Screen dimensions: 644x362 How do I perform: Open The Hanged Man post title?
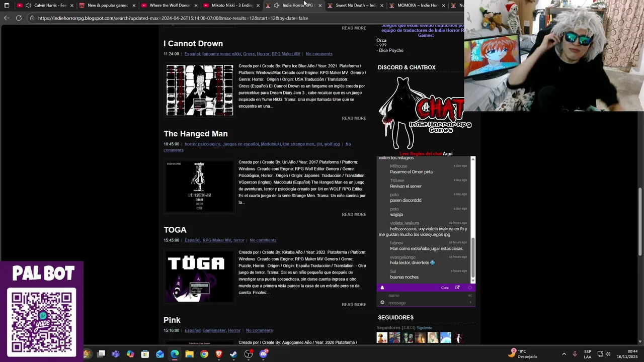coord(196,134)
